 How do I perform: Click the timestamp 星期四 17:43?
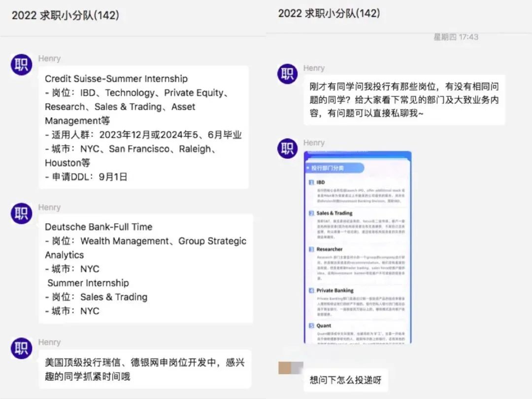[x=456, y=36]
